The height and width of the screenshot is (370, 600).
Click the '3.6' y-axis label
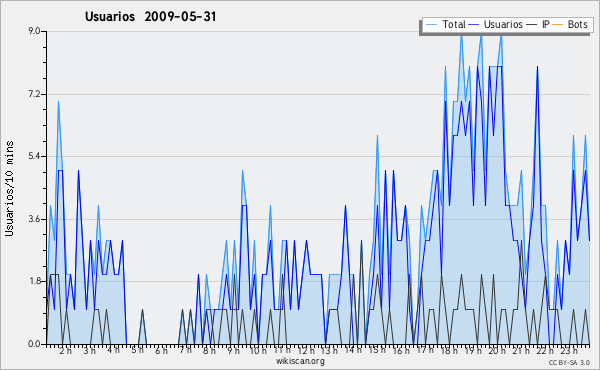[x=34, y=219]
